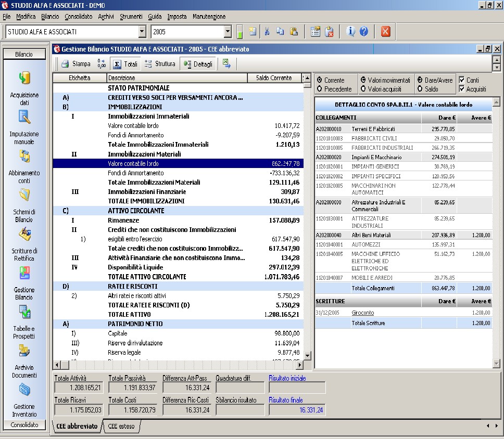Select the Precedente radio button
504x439 pixels.
tap(319, 89)
